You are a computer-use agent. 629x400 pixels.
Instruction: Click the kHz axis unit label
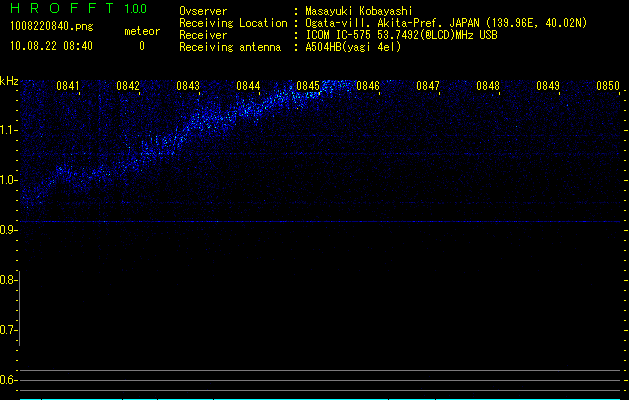coord(9,81)
